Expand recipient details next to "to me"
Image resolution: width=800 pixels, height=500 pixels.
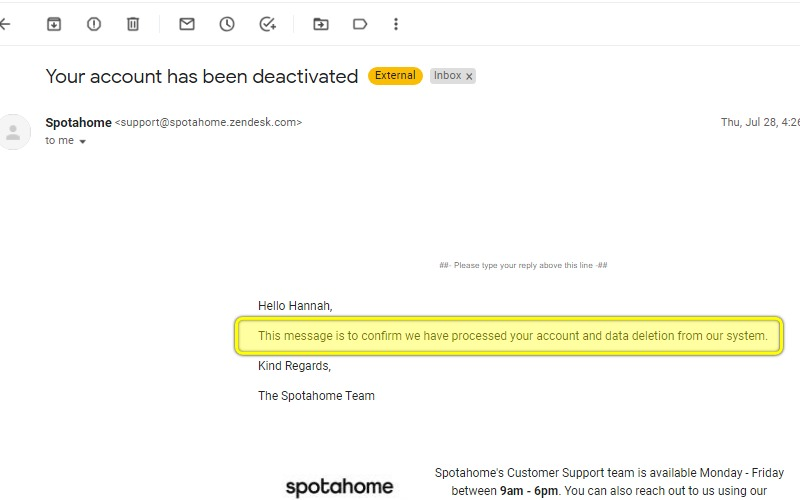coord(83,141)
